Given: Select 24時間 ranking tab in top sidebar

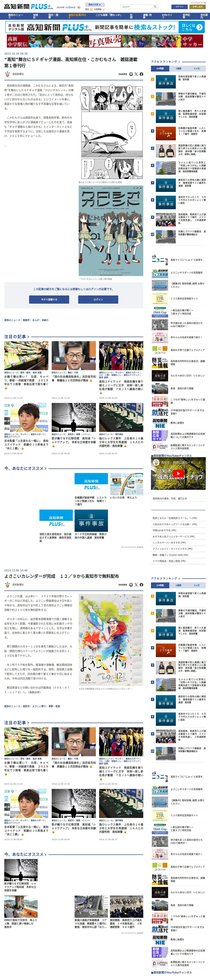Looking at the screenshot, I should [x=160, y=68].
